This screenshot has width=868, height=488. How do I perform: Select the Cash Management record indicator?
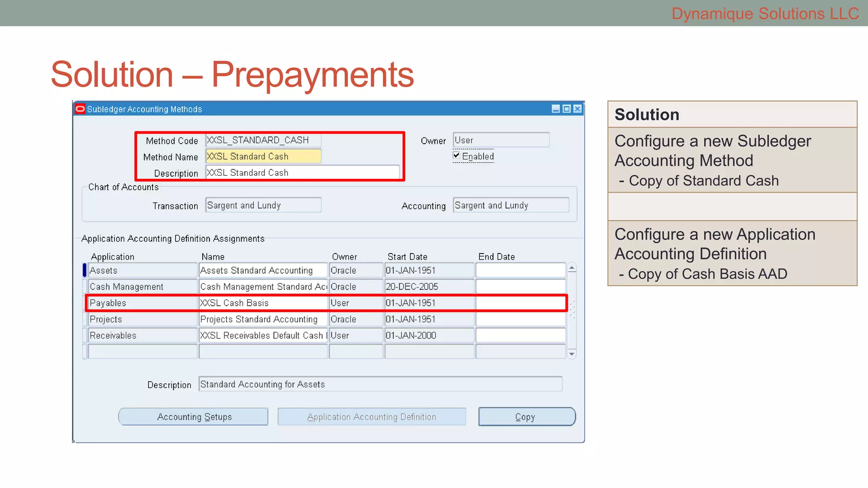[84, 287]
